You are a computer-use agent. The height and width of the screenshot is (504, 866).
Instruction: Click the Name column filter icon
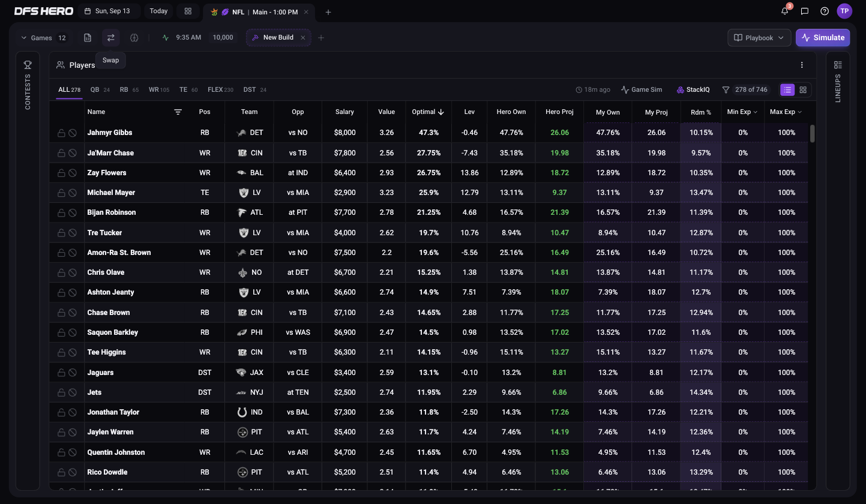178,112
